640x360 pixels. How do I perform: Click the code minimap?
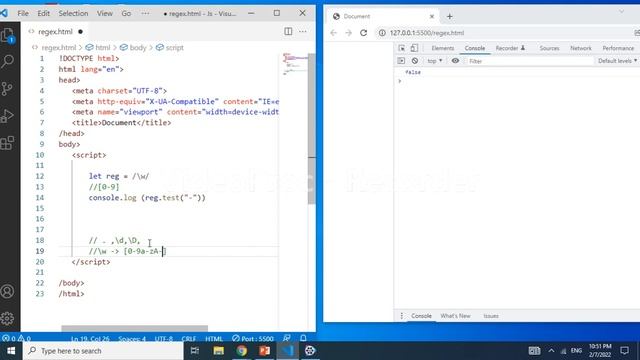(x=294, y=65)
